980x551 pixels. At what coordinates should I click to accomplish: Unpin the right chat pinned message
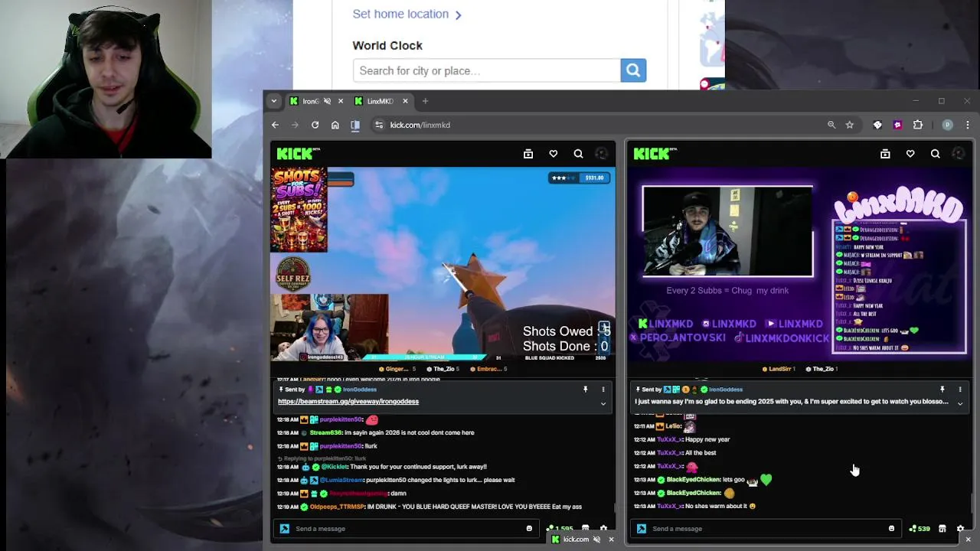click(942, 390)
